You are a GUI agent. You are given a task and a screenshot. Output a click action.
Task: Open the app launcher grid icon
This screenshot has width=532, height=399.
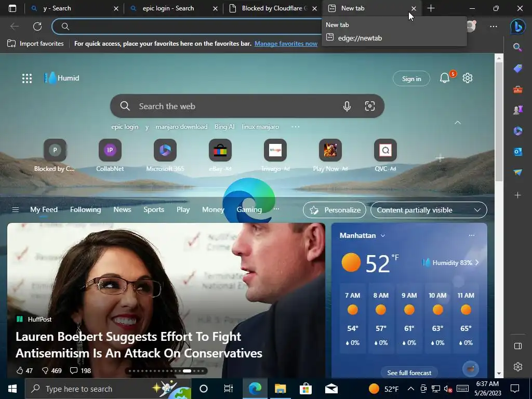(27, 78)
